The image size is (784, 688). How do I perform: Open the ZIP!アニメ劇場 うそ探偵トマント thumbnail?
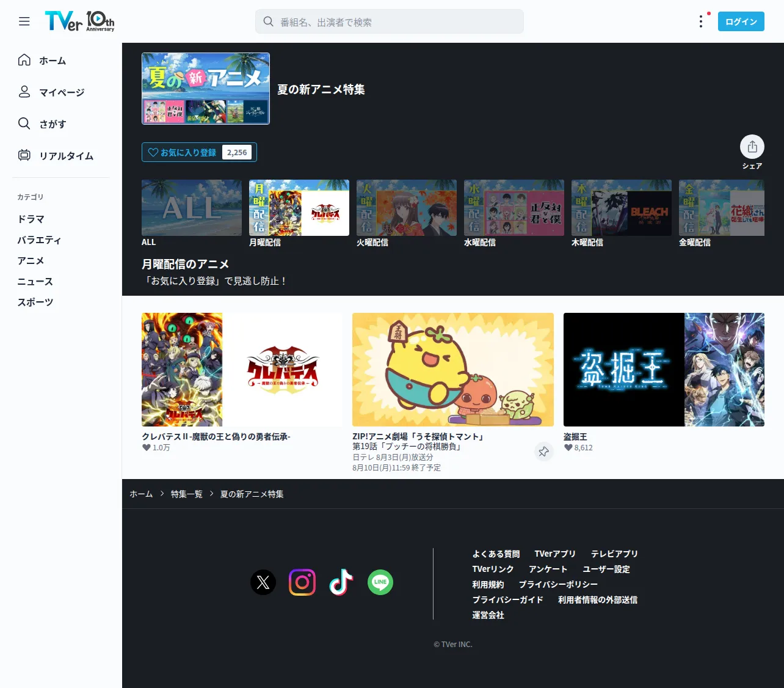(453, 370)
